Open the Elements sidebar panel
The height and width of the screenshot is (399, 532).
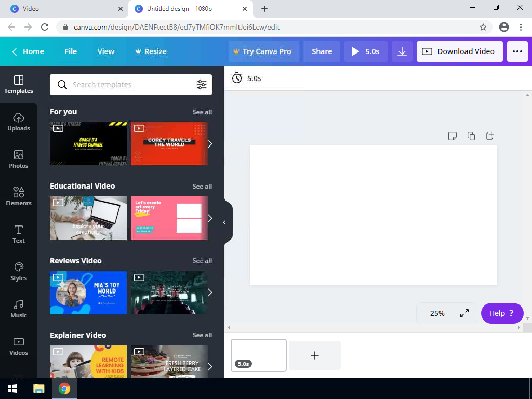pos(19,196)
